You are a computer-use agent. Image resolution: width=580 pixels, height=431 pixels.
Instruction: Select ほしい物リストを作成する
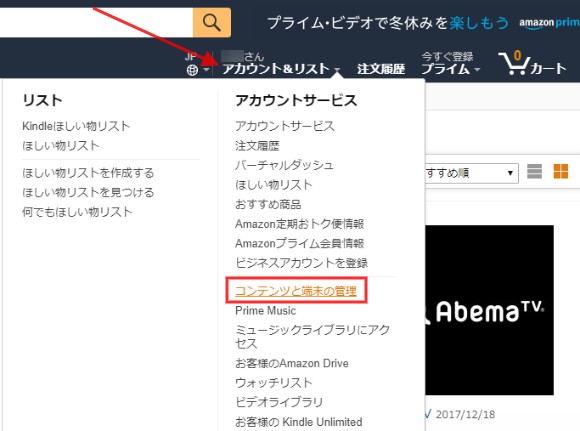(88, 173)
